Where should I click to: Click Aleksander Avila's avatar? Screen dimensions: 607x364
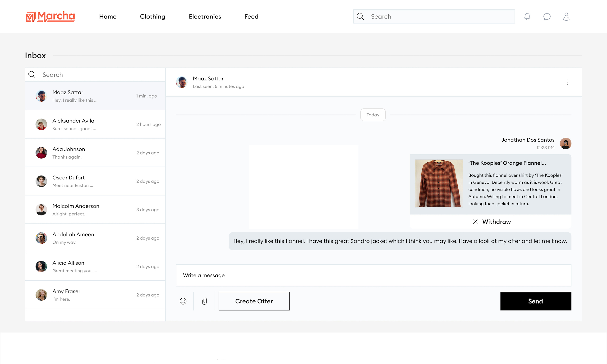tap(41, 124)
